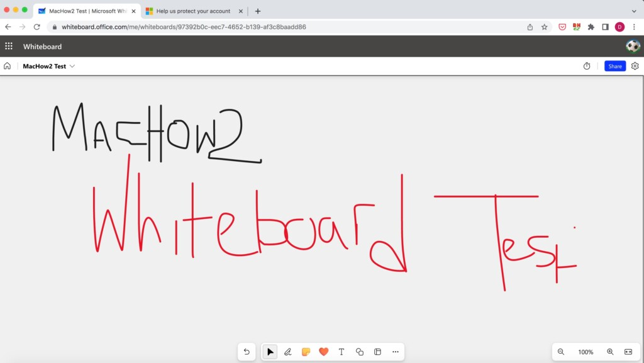Click the 100% zoom level button
Image resolution: width=644 pixels, height=363 pixels.
pyautogui.click(x=586, y=352)
